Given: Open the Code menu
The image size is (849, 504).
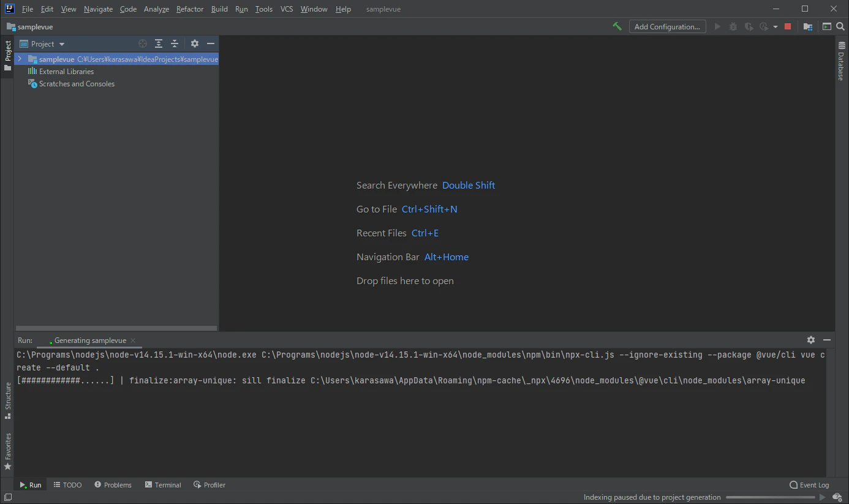Looking at the screenshot, I should [x=128, y=9].
